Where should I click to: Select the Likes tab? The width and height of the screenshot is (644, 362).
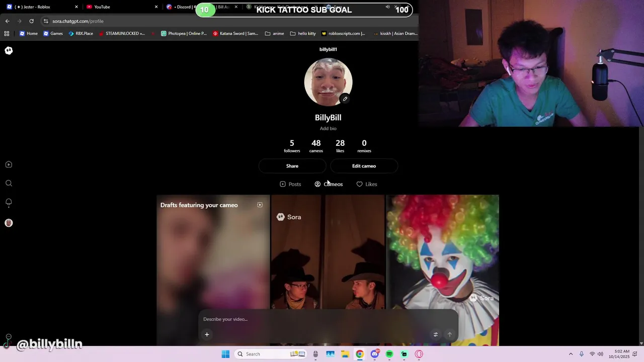[x=367, y=184]
